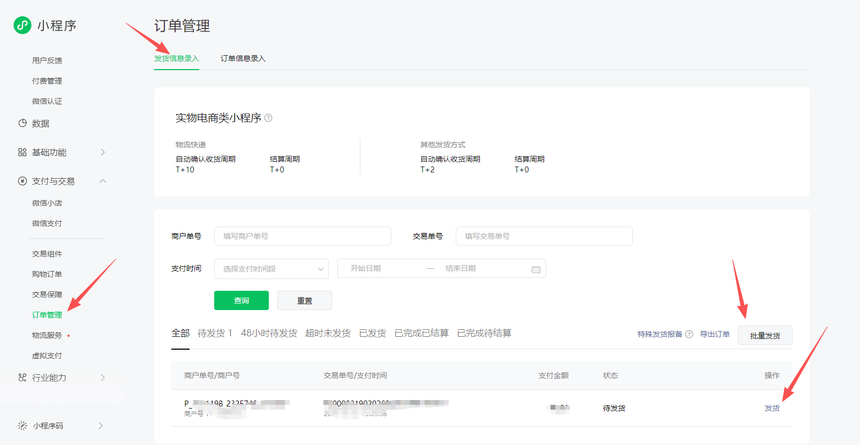860x445 pixels.
Task: Click the 交易单号/支付时间 column header
Action: pyautogui.click(x=355, y=376)
